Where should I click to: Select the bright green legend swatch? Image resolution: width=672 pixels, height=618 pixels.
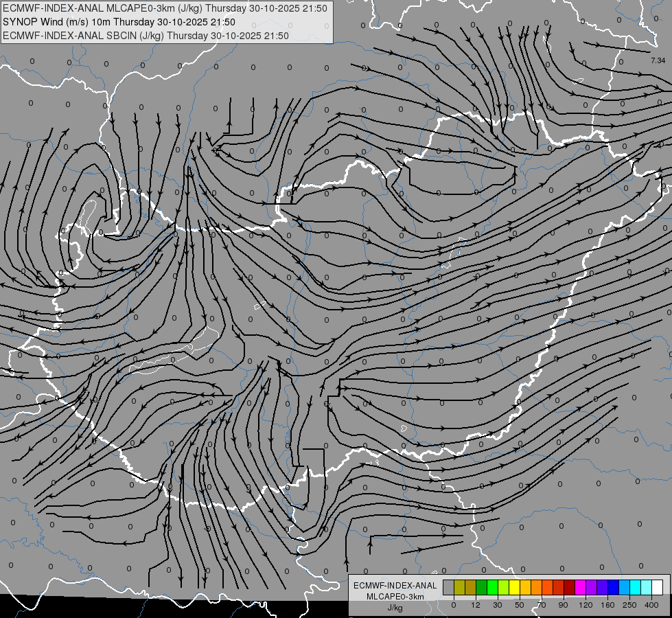click(x=492, y=587)
